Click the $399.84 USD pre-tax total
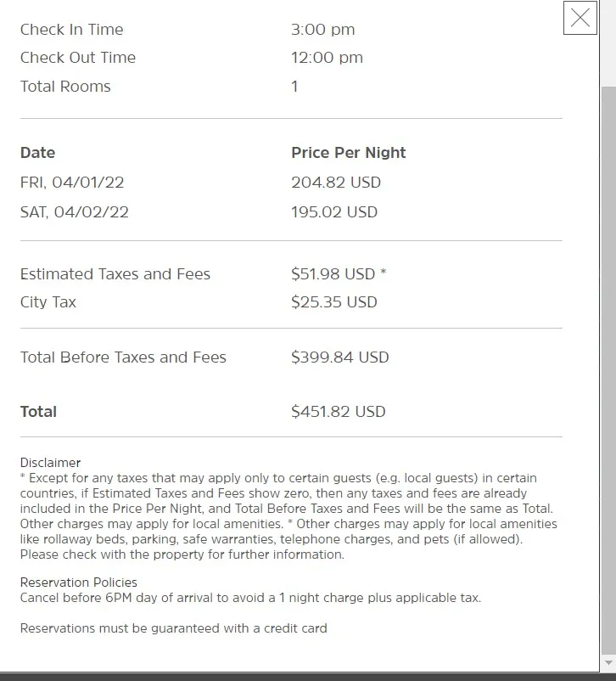This screenshot has width=616, height=681. 339,357
